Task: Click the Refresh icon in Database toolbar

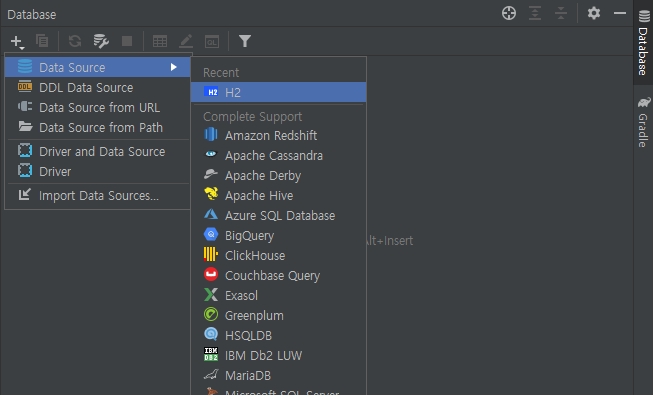Action: click(75, 41)
